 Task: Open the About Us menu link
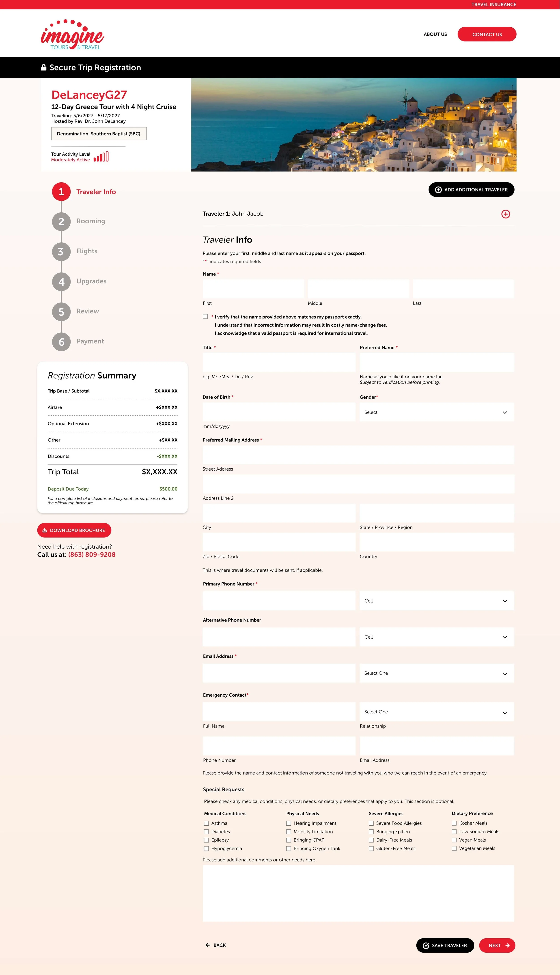[435, 34]
